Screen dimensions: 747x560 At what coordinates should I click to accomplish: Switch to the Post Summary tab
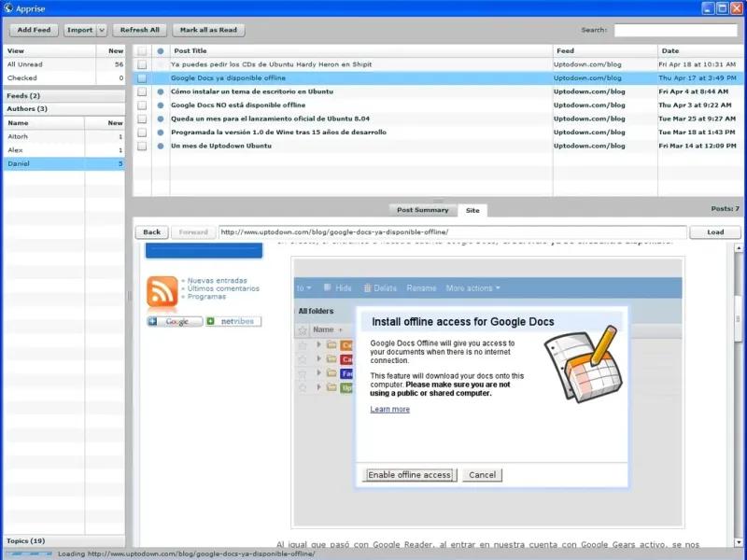coord(423,210)
